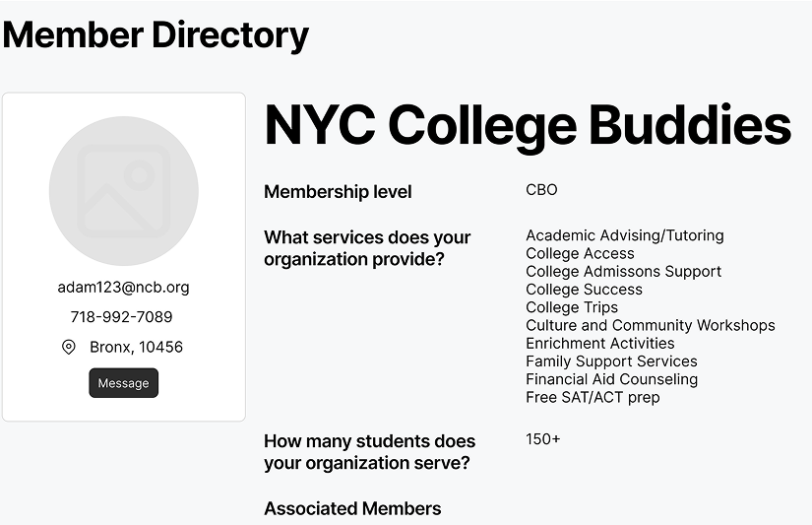Select the Enrichment Activities service entry
Screen dimensions: 812x525
[599, 343]
